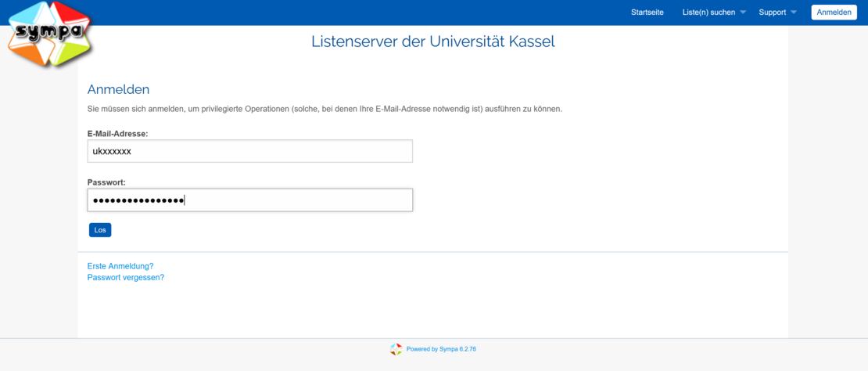Click the E-Mail-Adresse: field label
Viewport: 868px width, 371px height.
(x=118, y=133)
